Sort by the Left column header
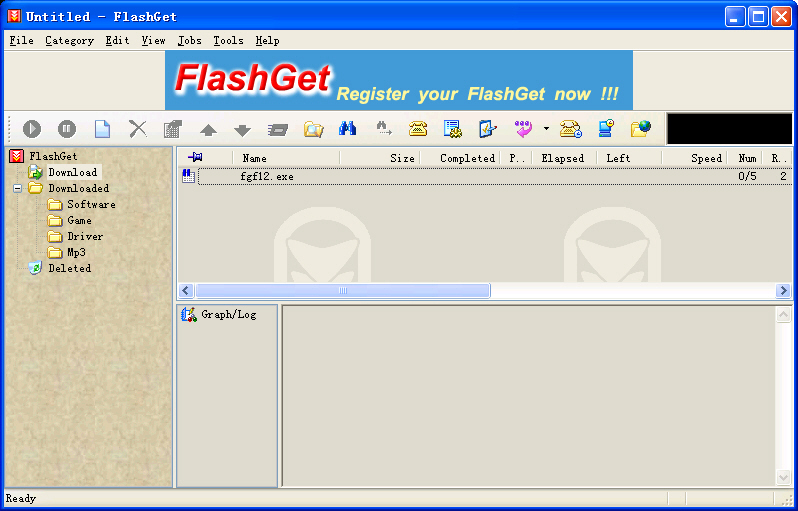Viewport: 798px width, 511px height. 629,158
